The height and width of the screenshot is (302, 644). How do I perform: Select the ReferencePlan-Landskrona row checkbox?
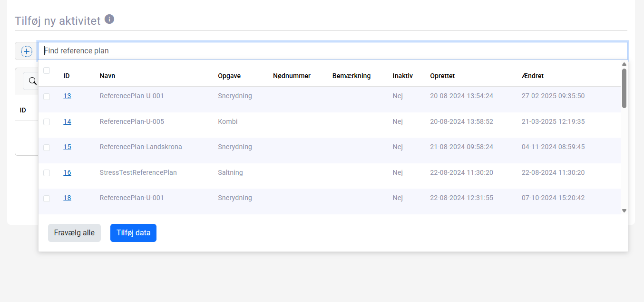(x=47, y=147)
